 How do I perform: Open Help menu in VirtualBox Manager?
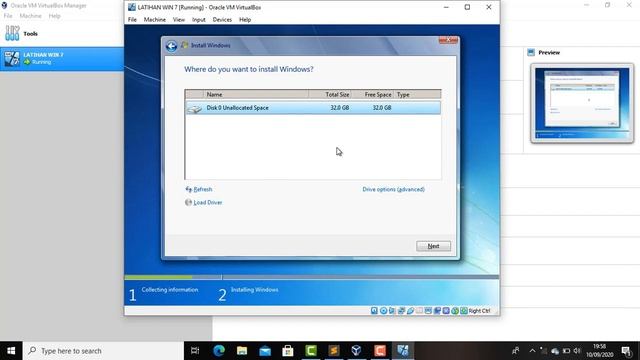(54, 16)
